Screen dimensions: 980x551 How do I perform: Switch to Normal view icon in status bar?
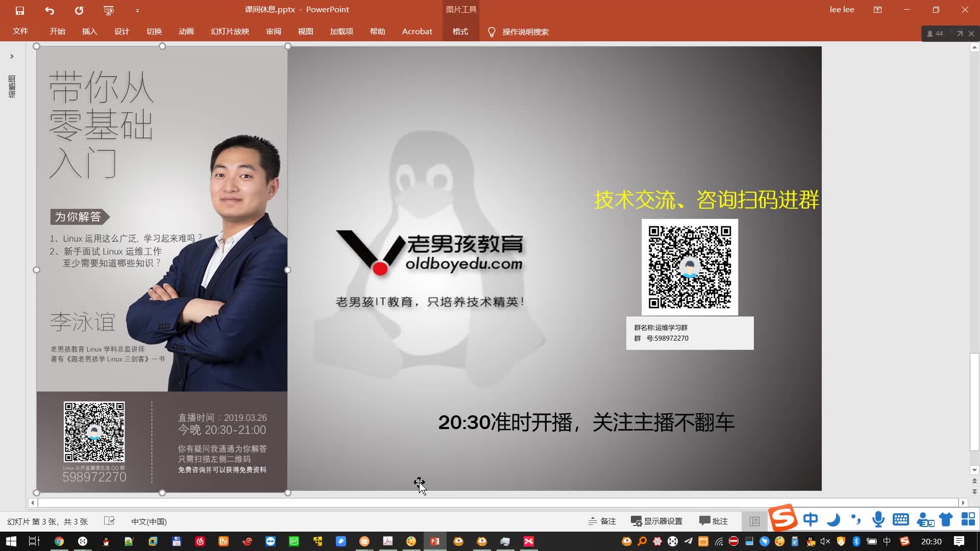(x=754, y=521)
